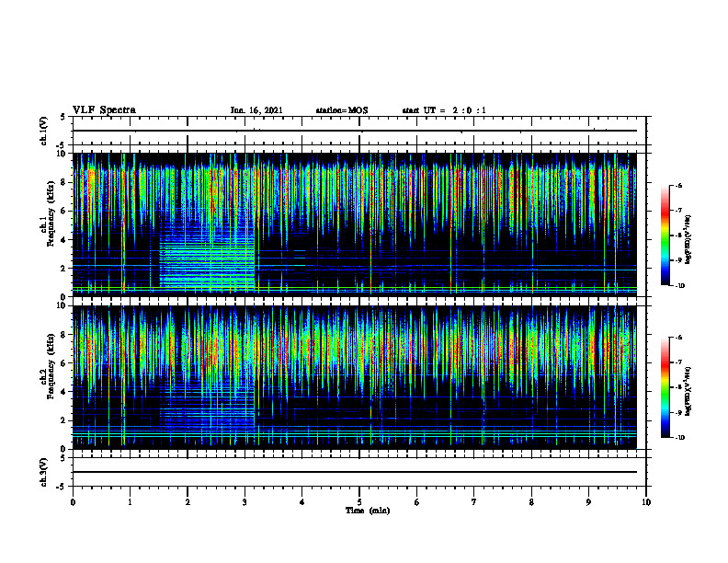Click the time axis tick label '2'
Image resolution: width=728 pixels, height=563 pixels.
click(188, 502)
